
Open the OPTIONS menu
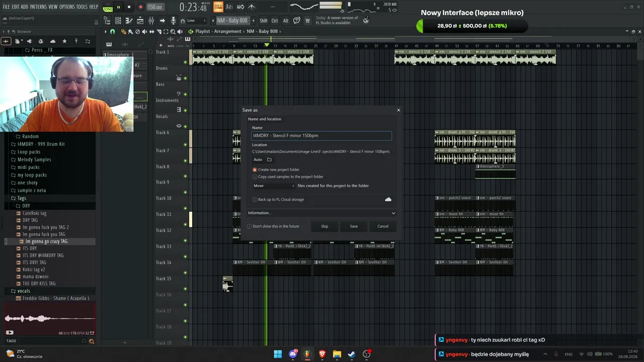pos(67,7)
